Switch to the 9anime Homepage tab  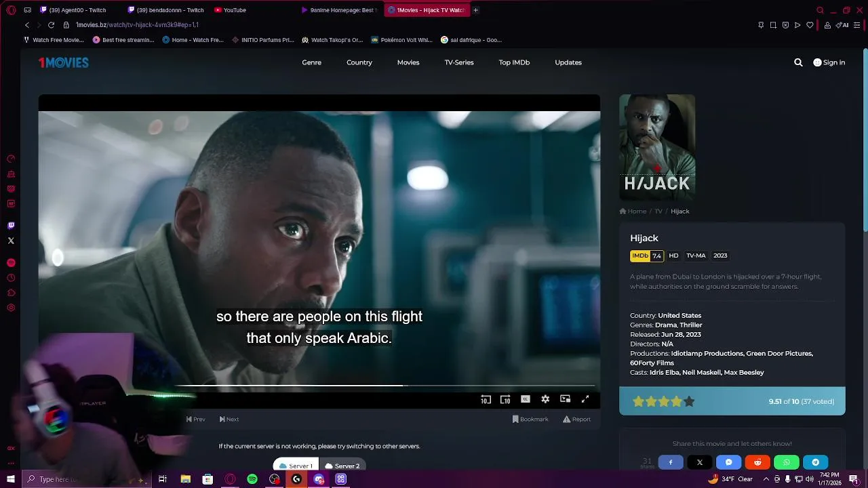tap(339, 10)
